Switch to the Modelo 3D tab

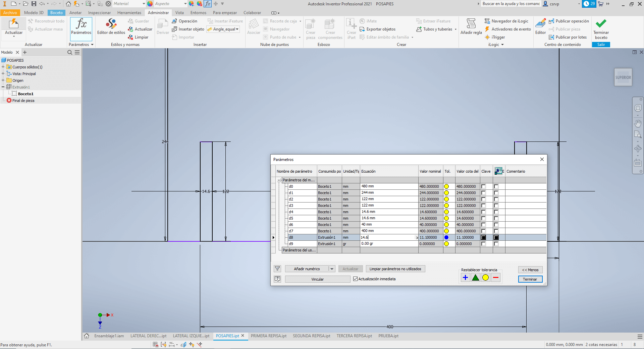coord(34,13)
